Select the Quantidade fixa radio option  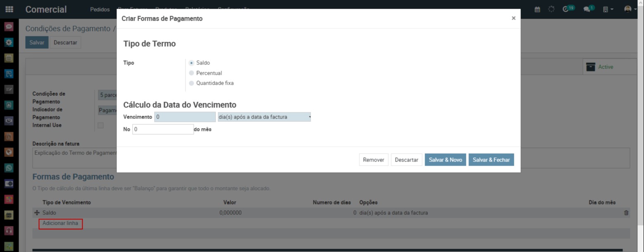click(x=191, y=83)
